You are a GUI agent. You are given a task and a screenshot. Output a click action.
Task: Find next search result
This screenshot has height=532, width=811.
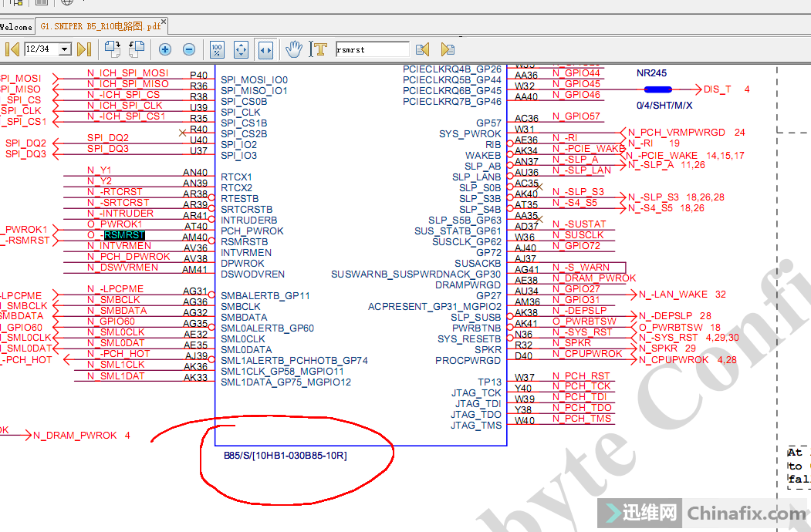(447, 49)
